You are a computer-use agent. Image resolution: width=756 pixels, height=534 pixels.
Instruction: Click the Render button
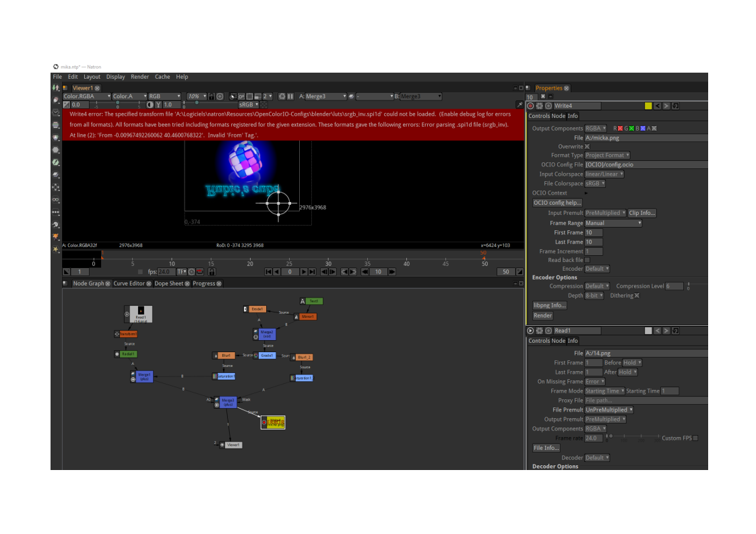click(x=543, y=316)
